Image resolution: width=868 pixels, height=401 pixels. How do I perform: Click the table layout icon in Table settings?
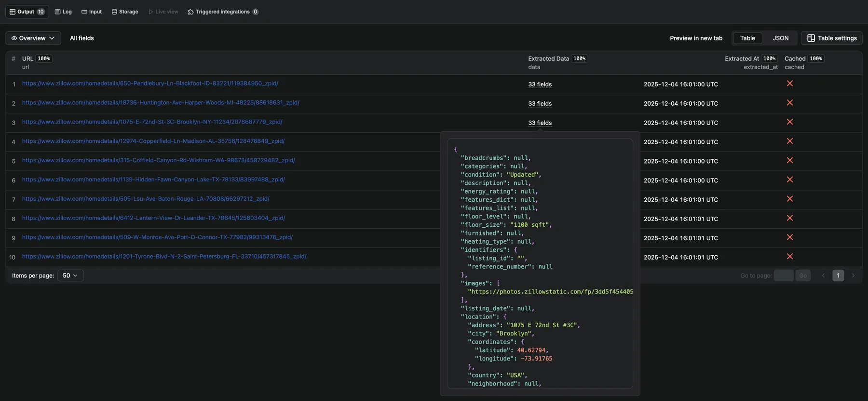[x=811, y=38]
